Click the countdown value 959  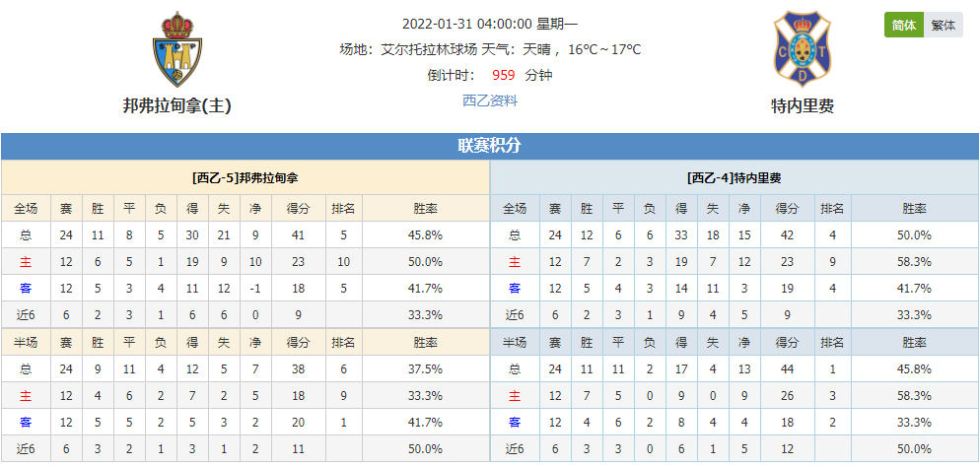tap(504, 76)
